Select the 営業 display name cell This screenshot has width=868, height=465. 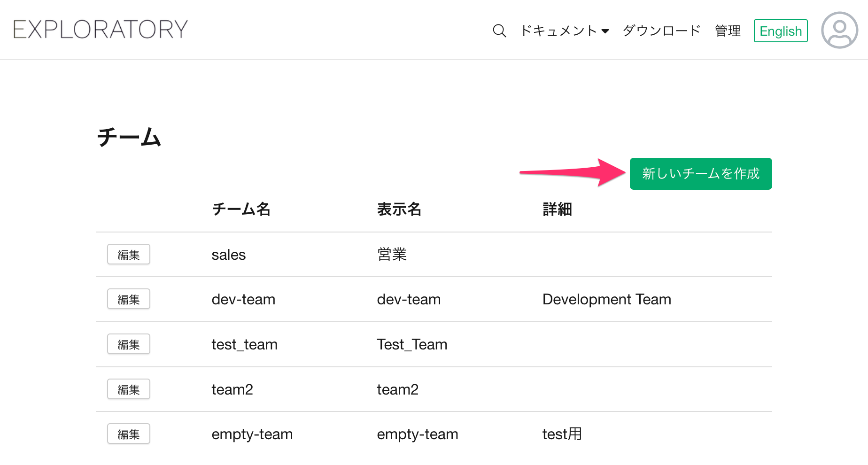coord(392,255)
